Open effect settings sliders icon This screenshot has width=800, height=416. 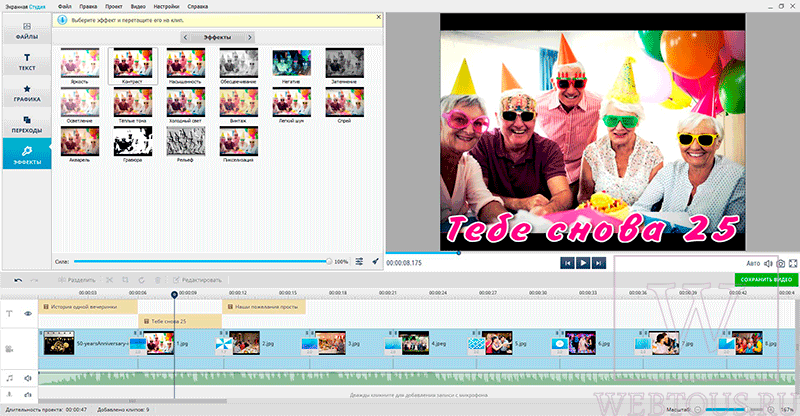point(359,261)
